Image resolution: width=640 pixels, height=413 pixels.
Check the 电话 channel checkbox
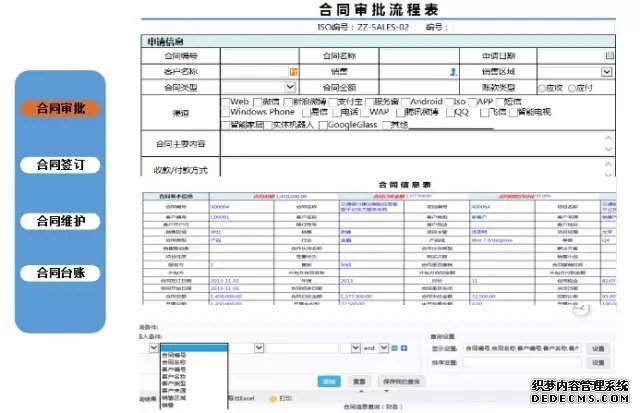click(337, 112)
